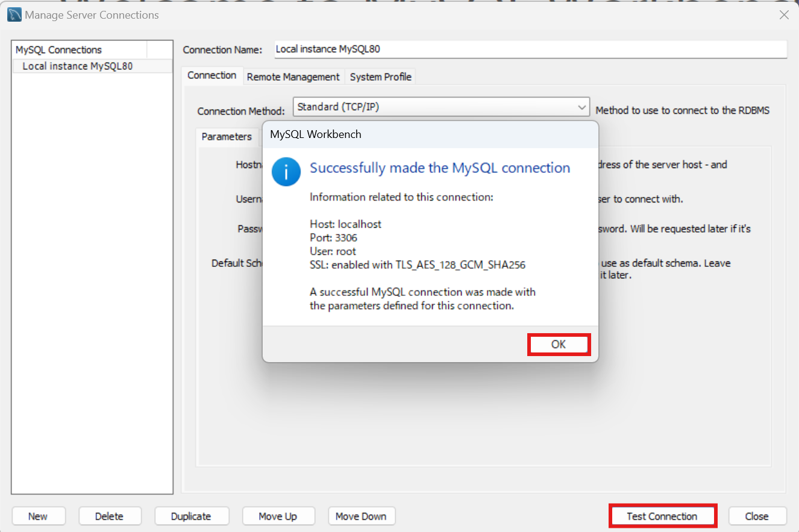Create a new connection with the New button
This screenshot has height=532, width=799.
point(39,516)
